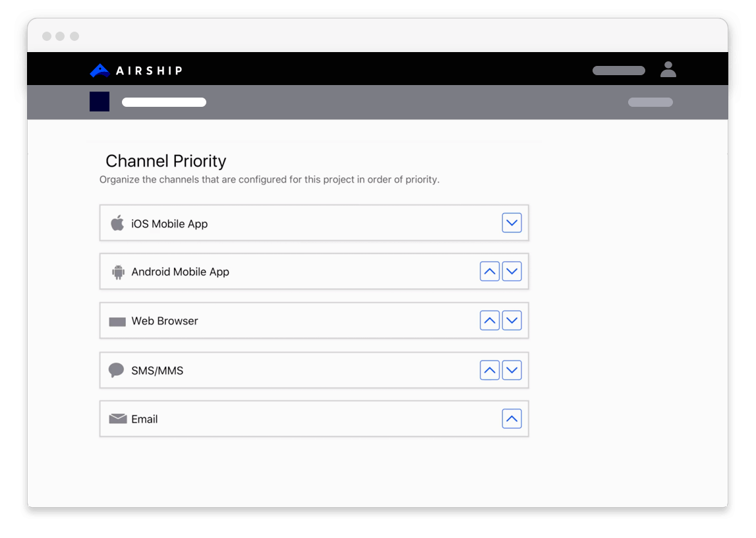Click the project name placeholder in gray bar
Viewport: 756px width, 538px height.
164,102
